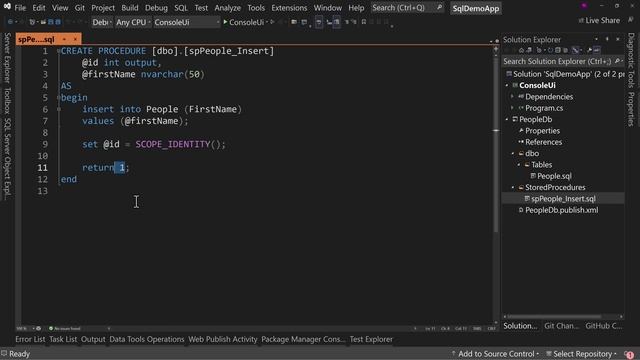This screenshot has height=360, width=640.
Task: Switch to the Data Tools Operations tab
Action: pyautogui.click(x=147, y=339)
